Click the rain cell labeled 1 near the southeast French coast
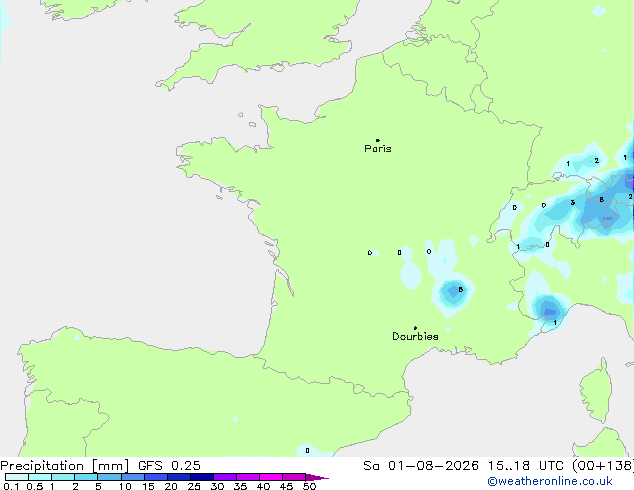This screenshot has height=490, width=634. pyautogui.click(x=549, y=311)
